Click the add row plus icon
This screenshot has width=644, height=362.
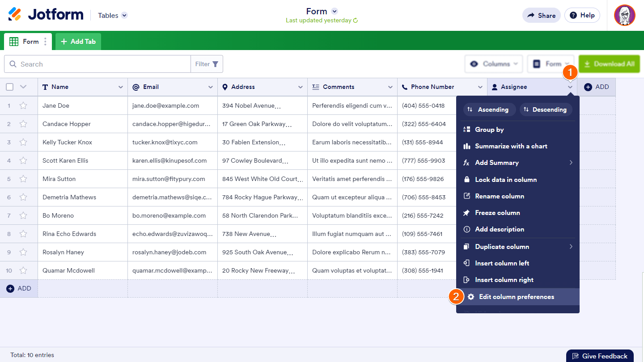click(x=10, y=289)
